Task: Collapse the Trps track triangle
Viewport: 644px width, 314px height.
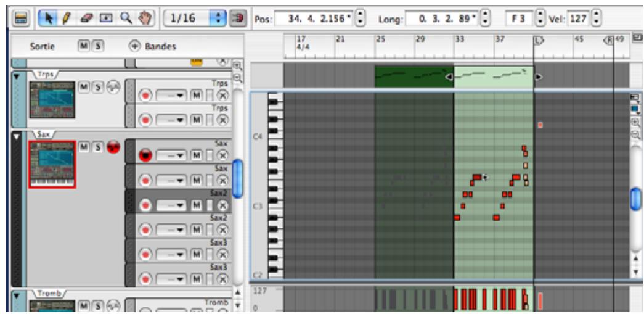Action: 17,76
